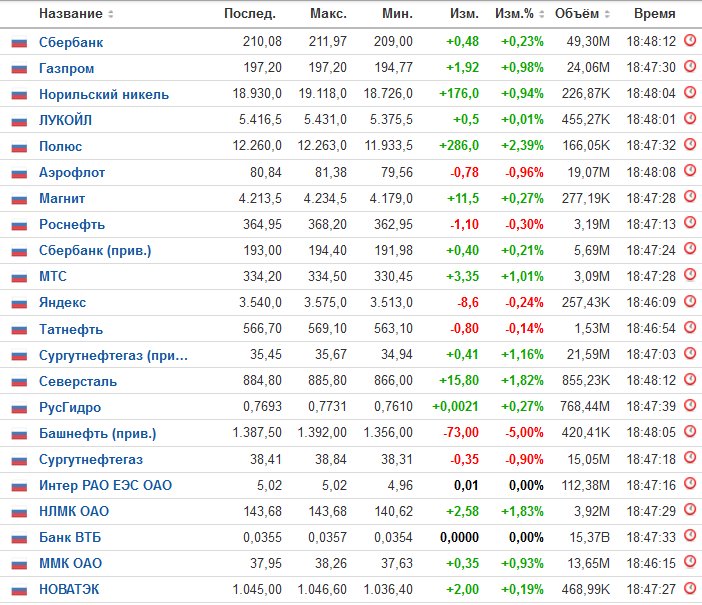The height and width of the screenshot is (605, 702).
Task: Open the Сбербанк (прив.) stock link
Action: click(x=95, y=250)
